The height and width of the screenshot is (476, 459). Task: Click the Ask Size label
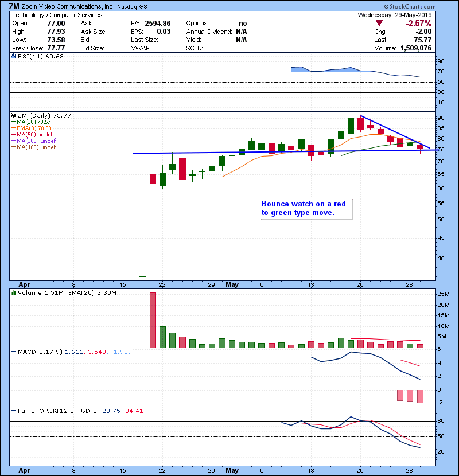pyautogui.click(x=94, y=32)
